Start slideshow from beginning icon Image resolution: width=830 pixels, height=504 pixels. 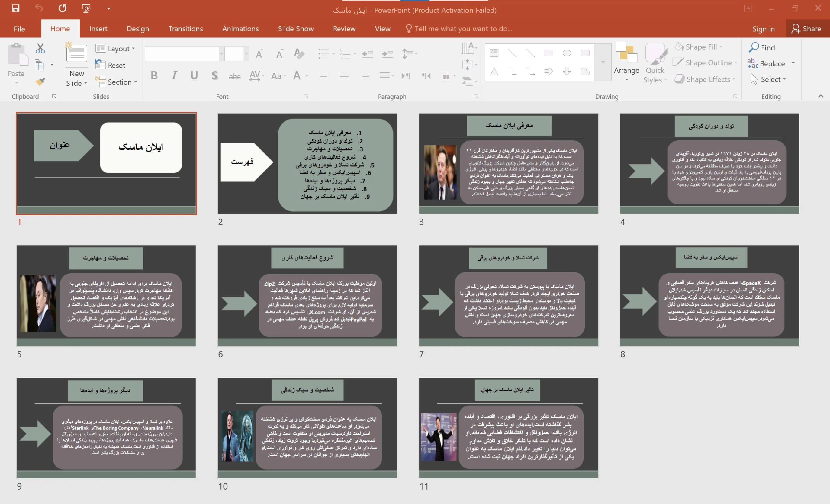(x=86, y=8)
